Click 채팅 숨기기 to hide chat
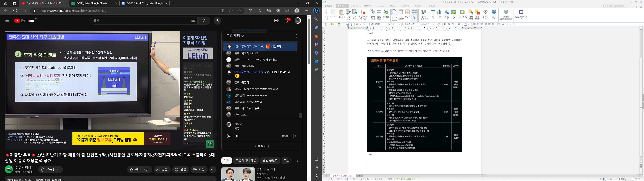 [262, 146]
